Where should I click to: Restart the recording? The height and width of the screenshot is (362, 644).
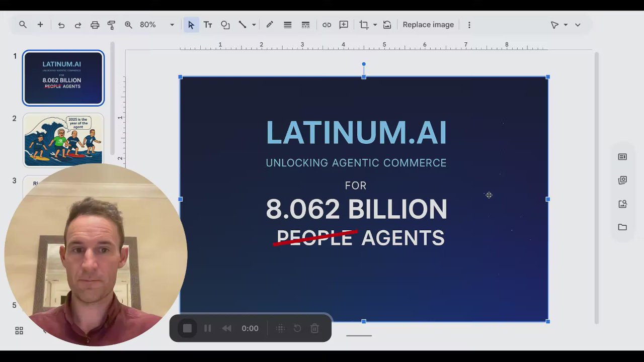pos(297,328)
